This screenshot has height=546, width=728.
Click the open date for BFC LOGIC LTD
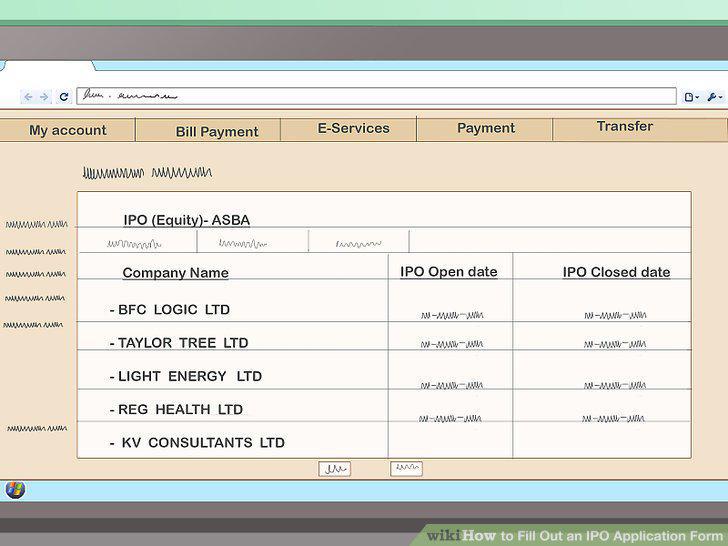452,315
